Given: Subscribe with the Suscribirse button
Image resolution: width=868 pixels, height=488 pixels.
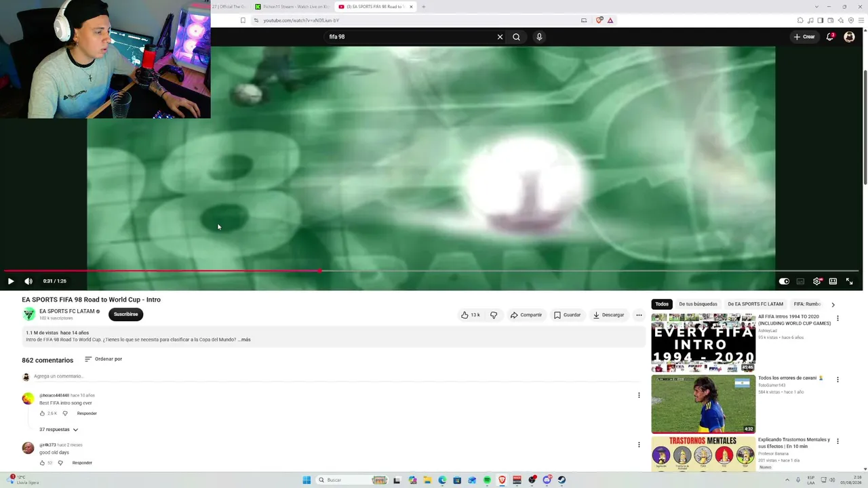Looking at the screenshot, I should click(125, 314).
